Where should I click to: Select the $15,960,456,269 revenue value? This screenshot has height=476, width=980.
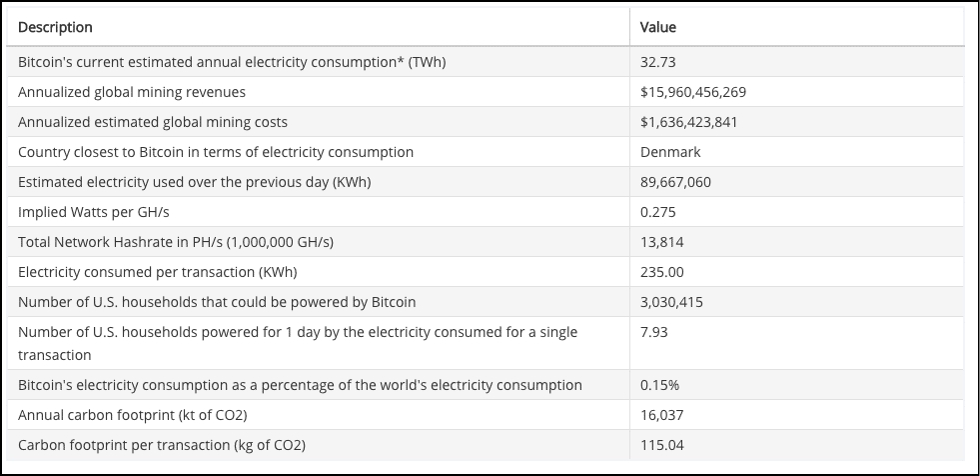pos(693,92)
